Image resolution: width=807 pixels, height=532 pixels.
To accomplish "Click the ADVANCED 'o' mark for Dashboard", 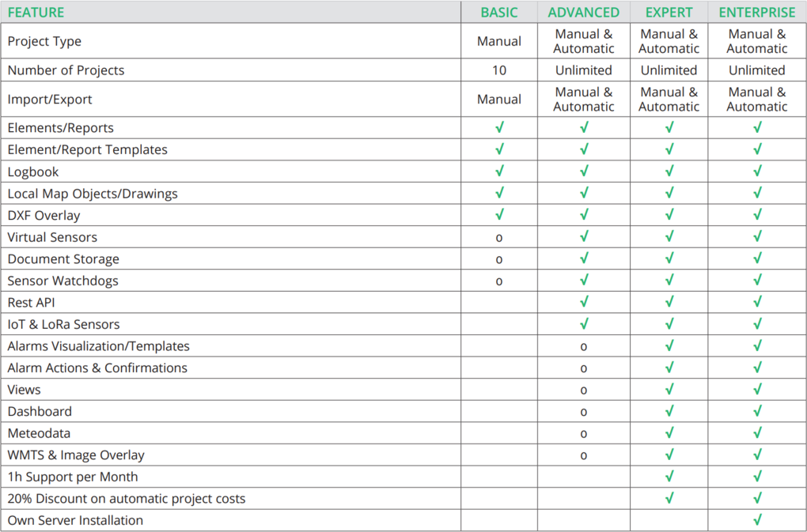I will (x=584, y=412).
